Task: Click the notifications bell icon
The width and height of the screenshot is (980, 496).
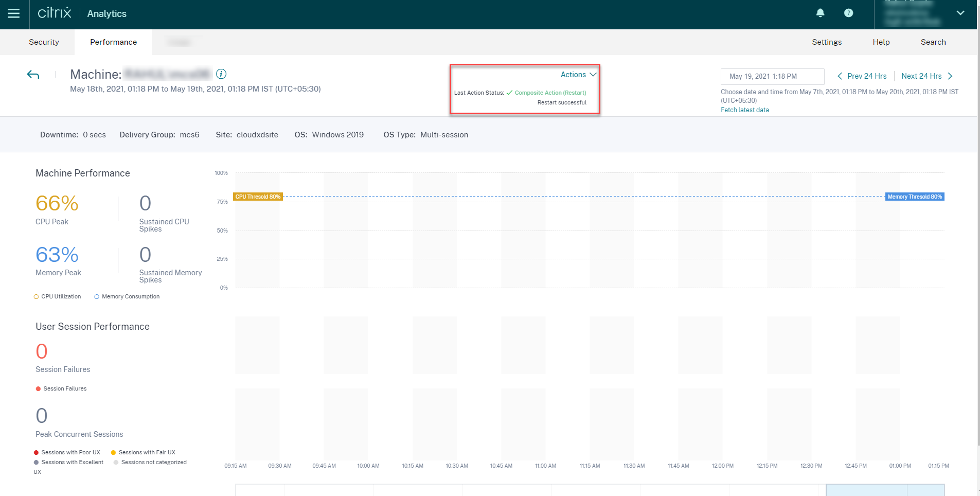Action: coord(820,13)
